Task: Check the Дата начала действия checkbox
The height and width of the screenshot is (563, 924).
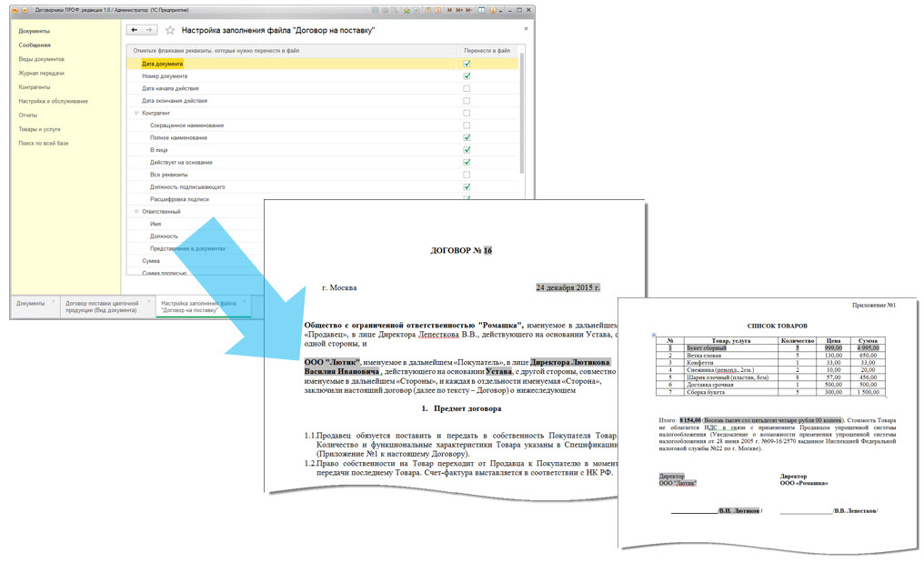Action: [467, 88]
